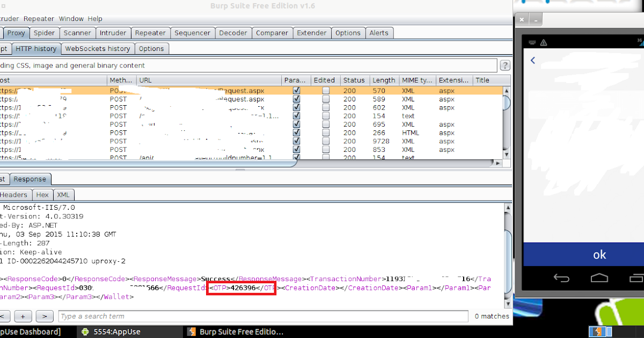
Task: Switch to the Repeater tool tab
Action: click(x=150, y=33)
